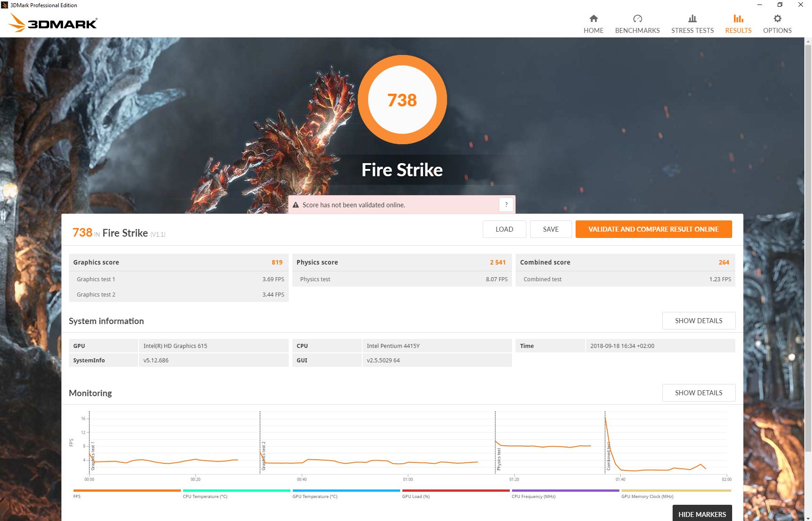Click the Graphics score value 819

[277, 262]
